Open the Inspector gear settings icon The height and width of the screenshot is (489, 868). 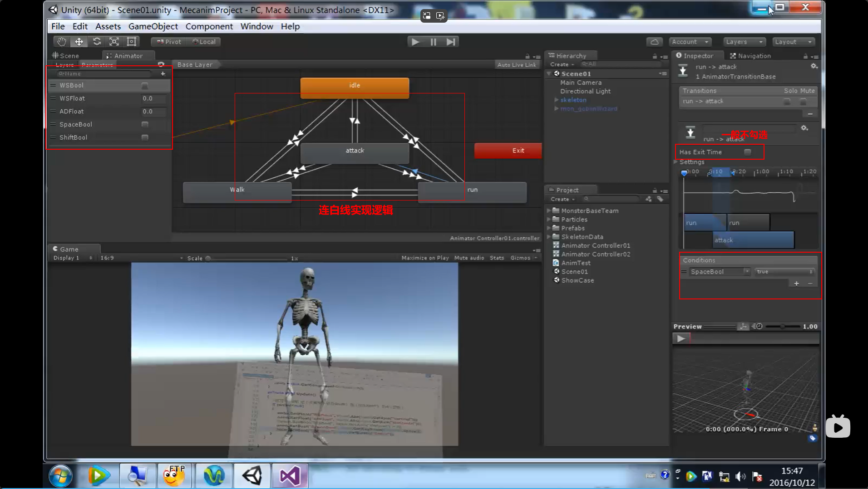[814, 66]
